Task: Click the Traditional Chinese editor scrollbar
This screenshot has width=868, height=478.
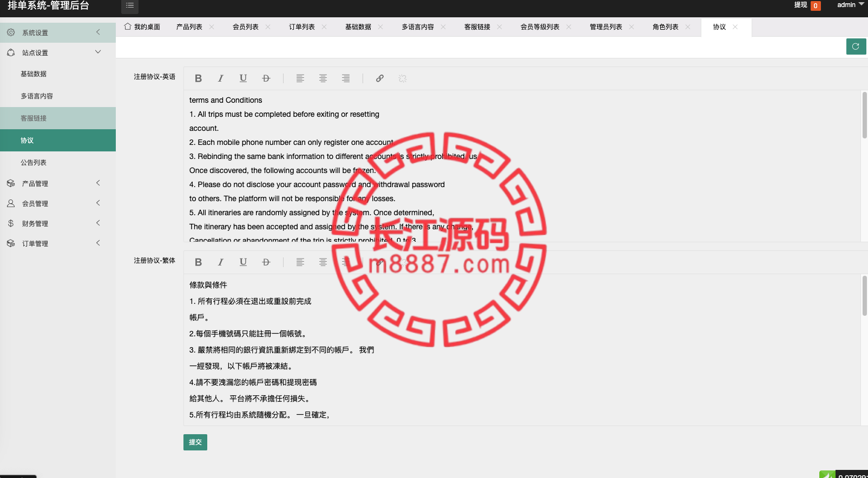Action: click(864, 295)
